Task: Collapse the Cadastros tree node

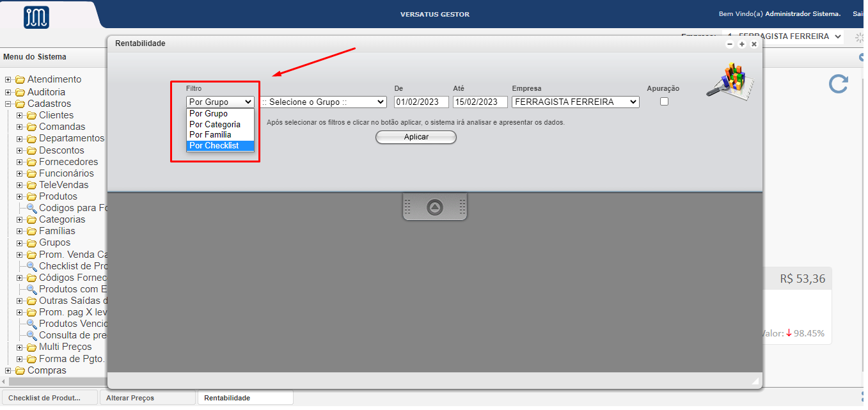Action: [8, 104]
